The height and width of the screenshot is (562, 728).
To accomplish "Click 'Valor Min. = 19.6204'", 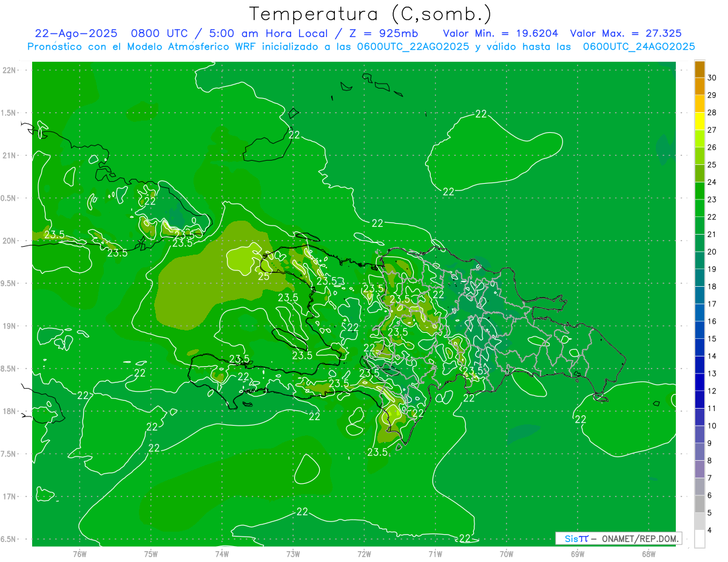I will tap(500, 33).
